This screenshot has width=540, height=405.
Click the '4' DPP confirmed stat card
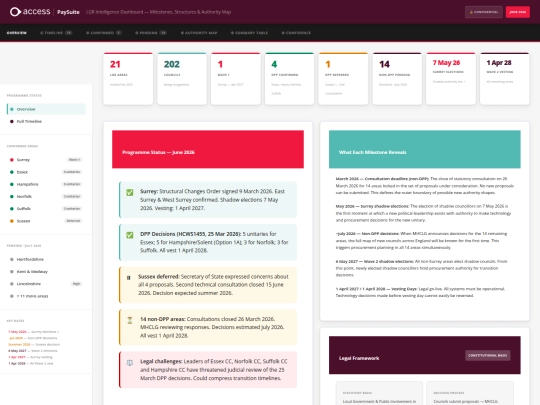click(289, 79)
